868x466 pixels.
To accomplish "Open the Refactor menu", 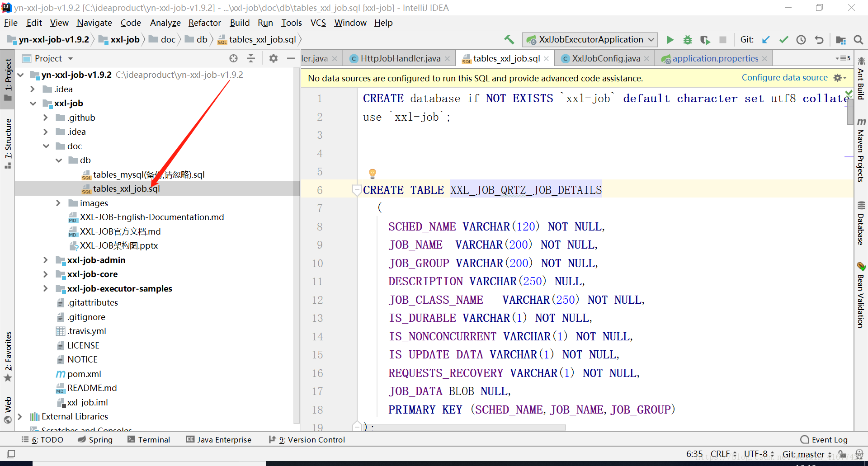I will [x=204, y=23].
